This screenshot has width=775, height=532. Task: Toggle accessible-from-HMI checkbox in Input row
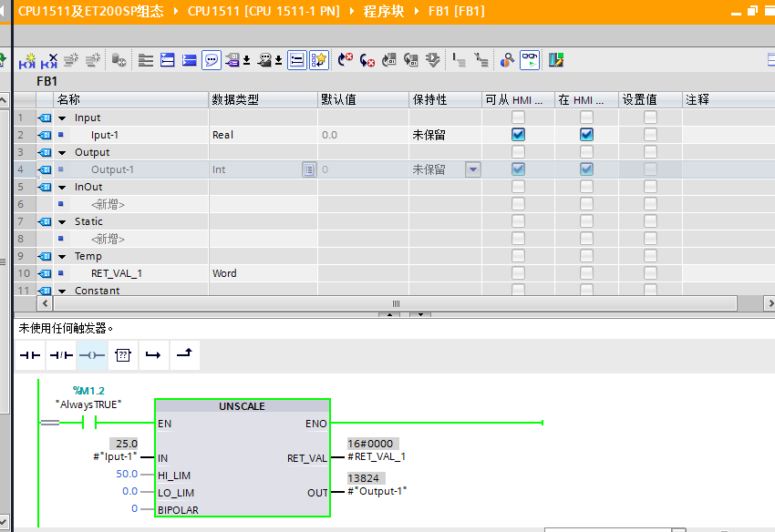click(518, 118)
